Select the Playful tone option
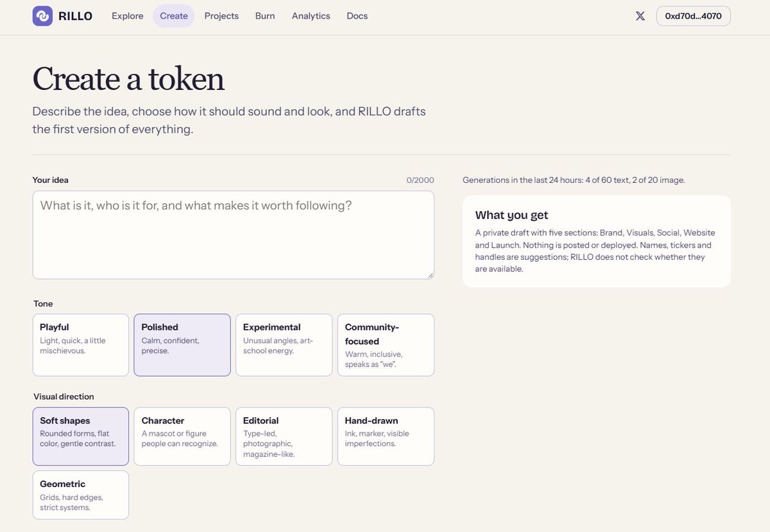The width and height of the screenshot is (770, 532). (81, 345)
